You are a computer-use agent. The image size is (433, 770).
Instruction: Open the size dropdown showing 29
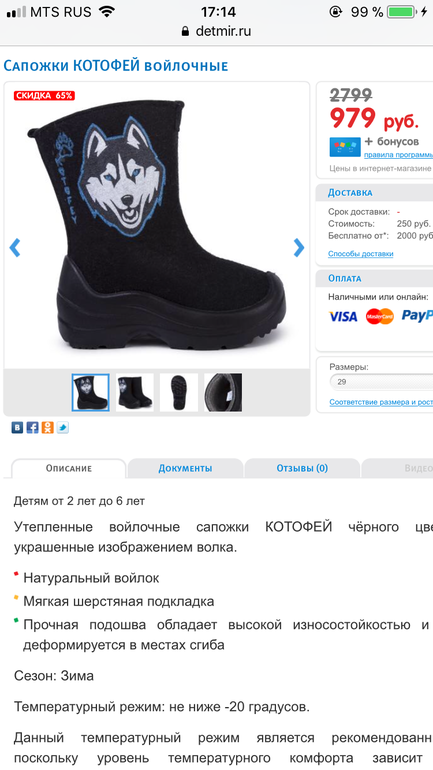point(381,382)
